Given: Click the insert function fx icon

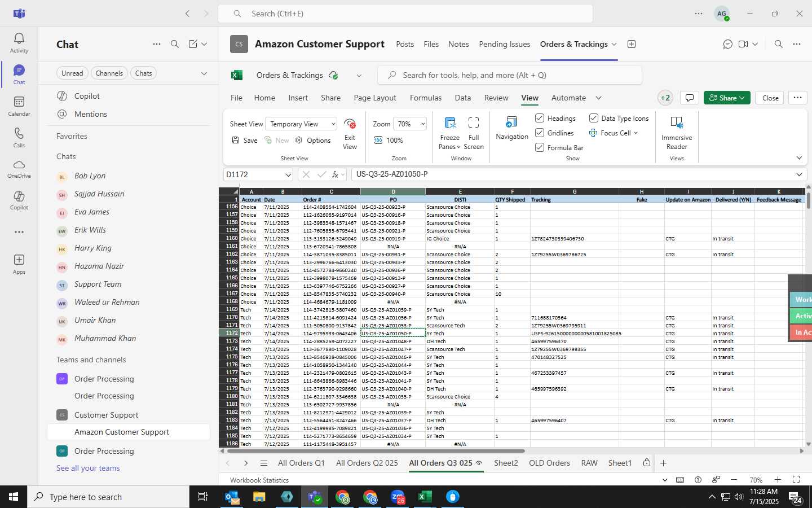Looking at the screenshot, I should point(335,174).
